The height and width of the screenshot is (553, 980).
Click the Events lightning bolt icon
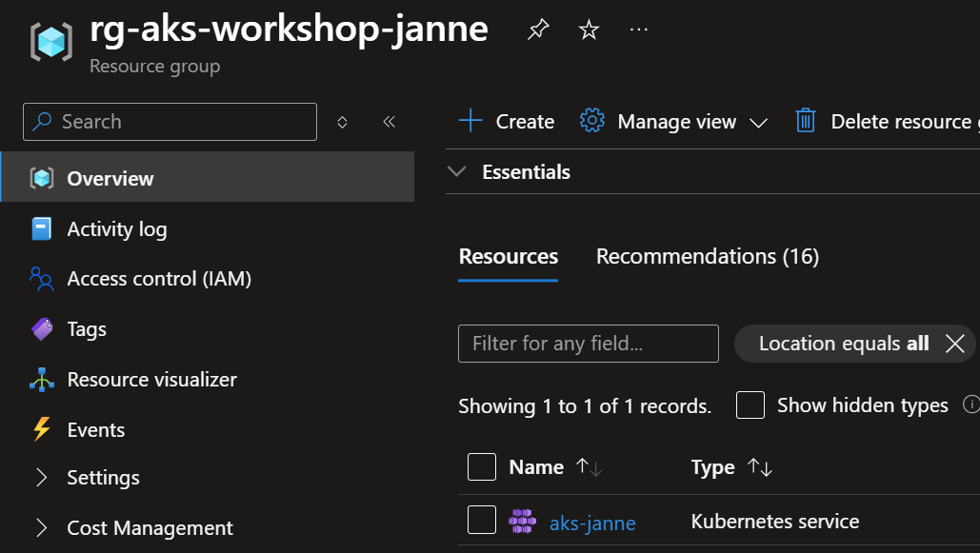pyautogui.click(x=42, y=429)
